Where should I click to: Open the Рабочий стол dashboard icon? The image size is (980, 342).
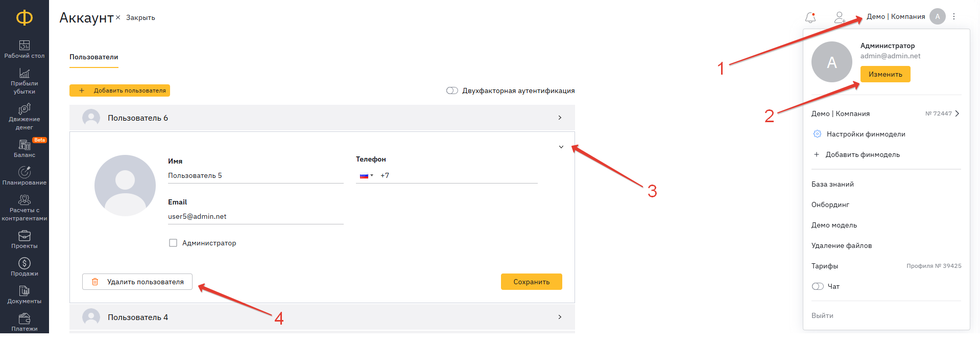pos(25,45)
